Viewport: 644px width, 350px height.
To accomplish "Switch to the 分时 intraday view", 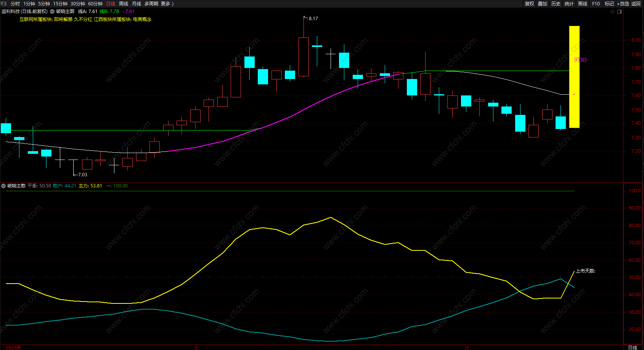I will tap(15, 4).
